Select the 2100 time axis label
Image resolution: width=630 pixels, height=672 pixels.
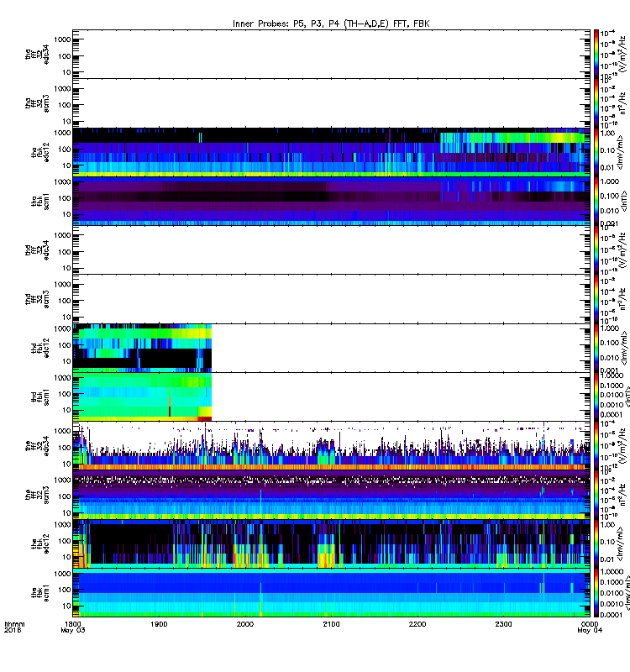[331, 624]
